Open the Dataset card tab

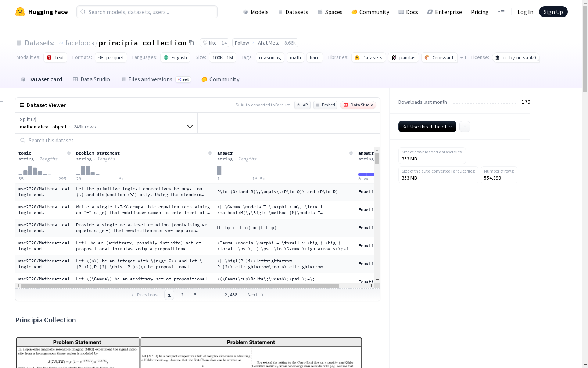click(x=41, y=79)
